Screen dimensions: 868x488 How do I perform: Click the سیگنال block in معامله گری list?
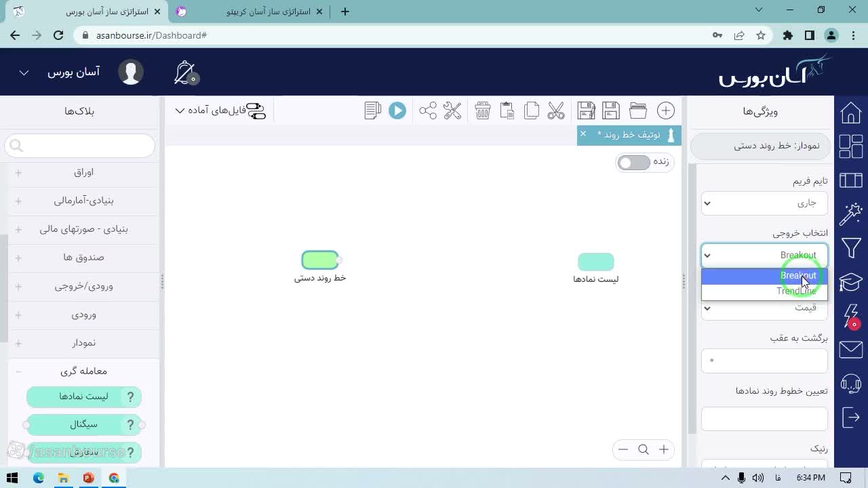coord(84,425)
